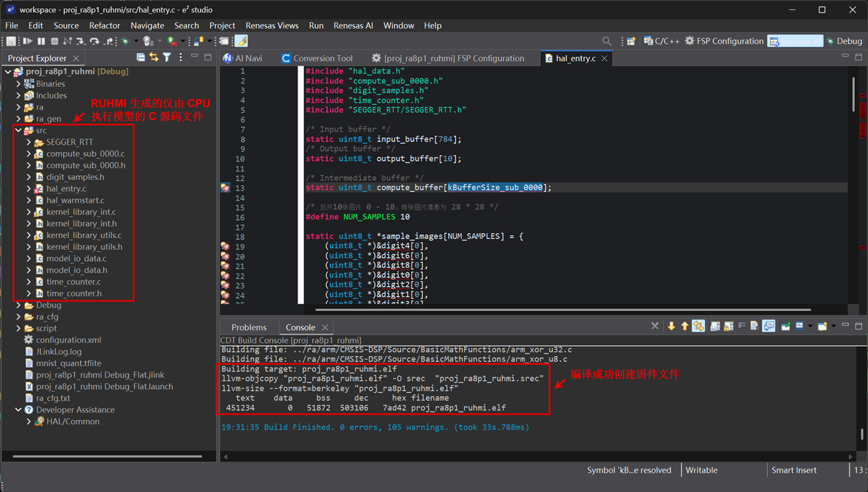Screen dimensions: 868x492
Task: Click the Step Into toolbar icon
Action: click(x=81, y=41)
